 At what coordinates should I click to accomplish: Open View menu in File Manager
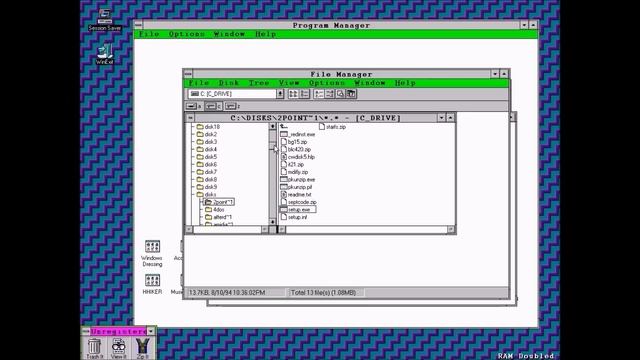click(289, 83)
